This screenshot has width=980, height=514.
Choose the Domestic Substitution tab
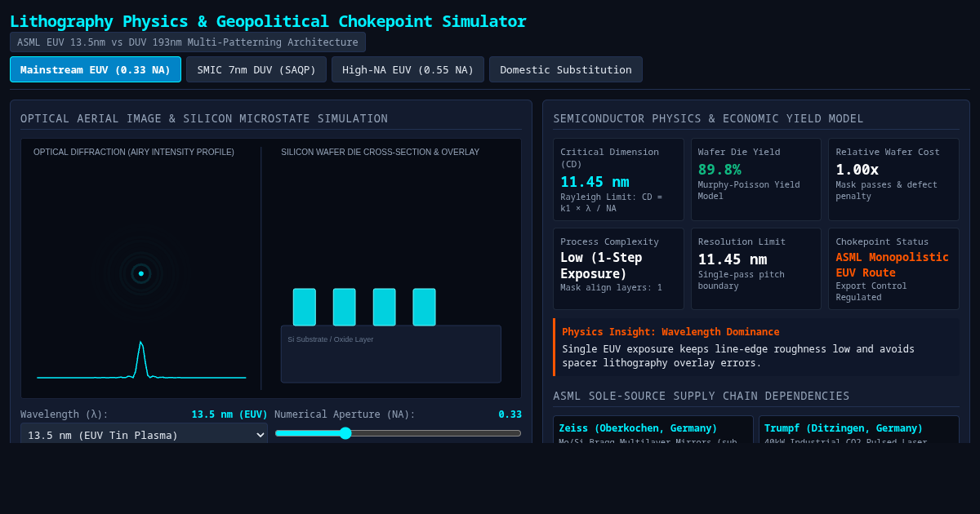[x=566, y=69]
